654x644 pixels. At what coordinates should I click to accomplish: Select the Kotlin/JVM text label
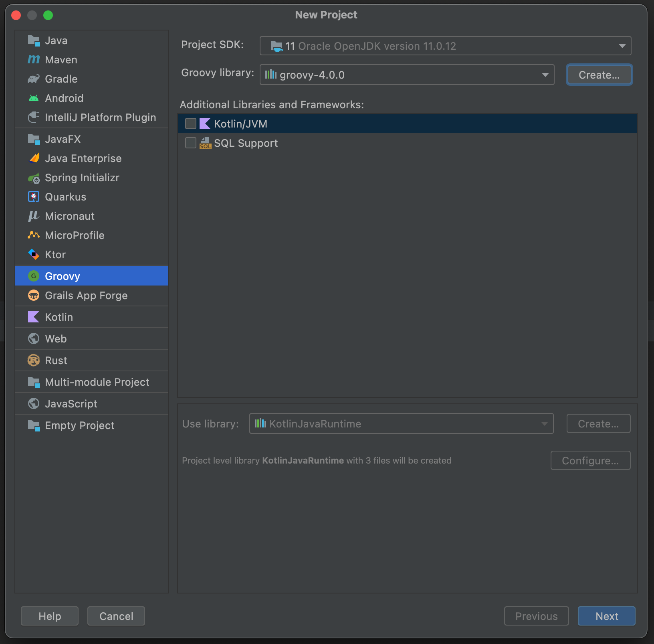[x=240, y=124]
